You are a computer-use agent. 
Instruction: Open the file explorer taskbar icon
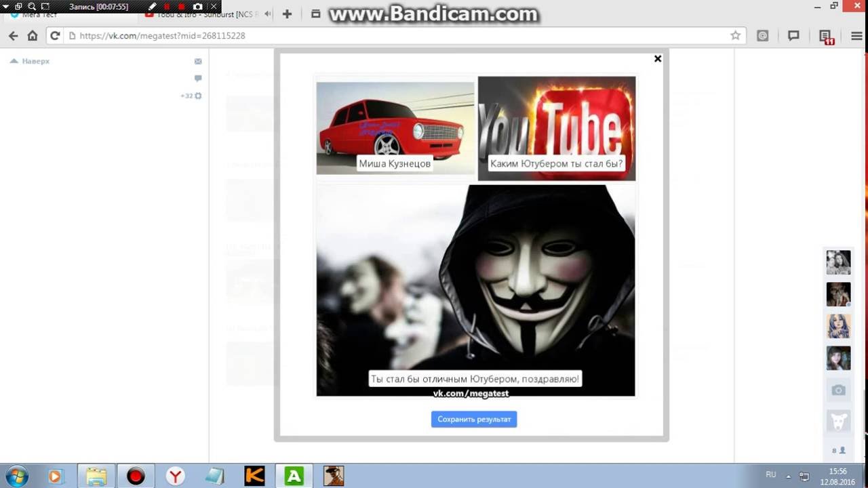point(96,476)
